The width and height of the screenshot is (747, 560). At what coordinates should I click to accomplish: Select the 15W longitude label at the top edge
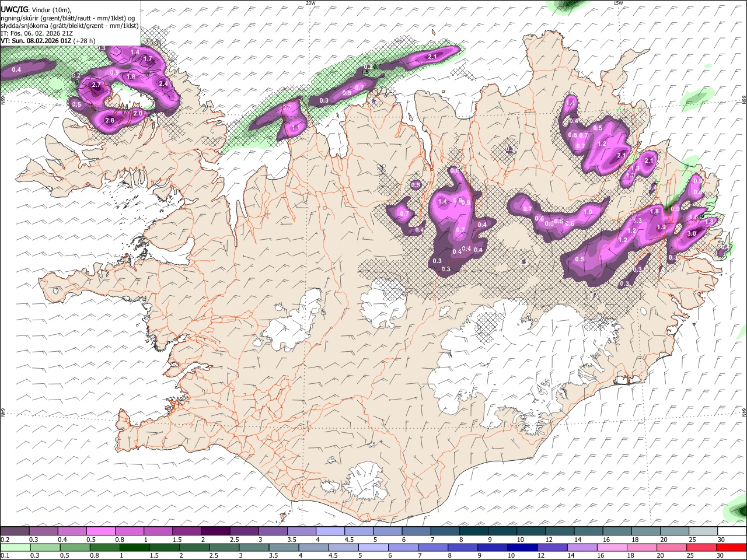618,3
